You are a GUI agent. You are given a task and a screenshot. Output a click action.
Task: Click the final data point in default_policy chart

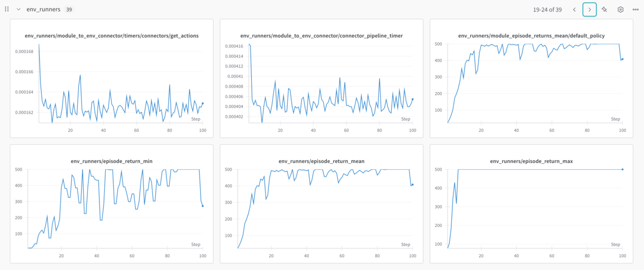(622, 59)
